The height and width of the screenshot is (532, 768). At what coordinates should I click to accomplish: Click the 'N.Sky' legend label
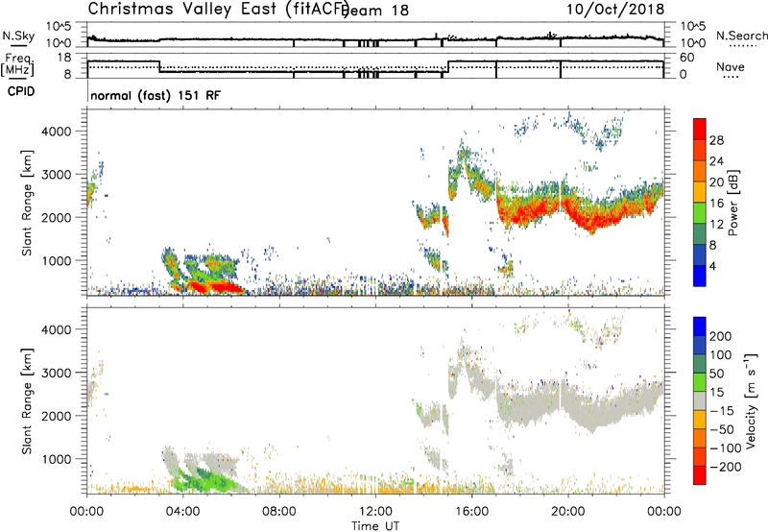(18, 36)
